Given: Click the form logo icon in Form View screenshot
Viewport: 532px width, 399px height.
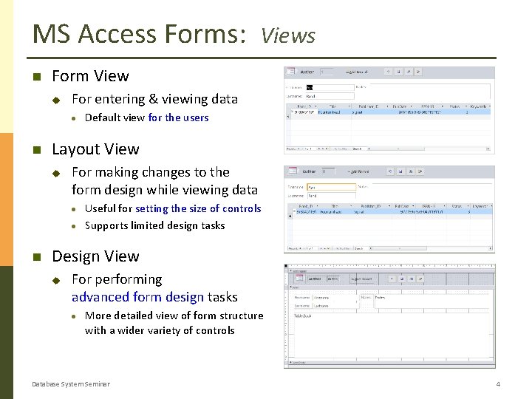Looking at the screenshot, I should (x=291, y=71).
